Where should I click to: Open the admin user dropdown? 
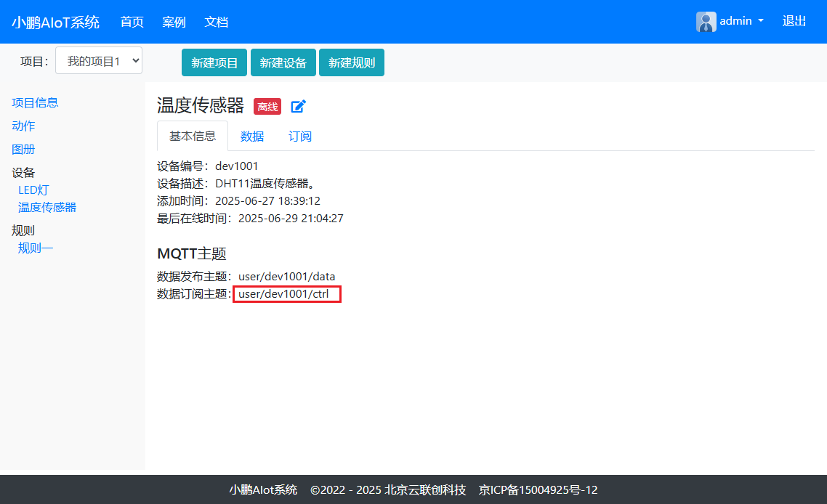(x=741, y=21)
